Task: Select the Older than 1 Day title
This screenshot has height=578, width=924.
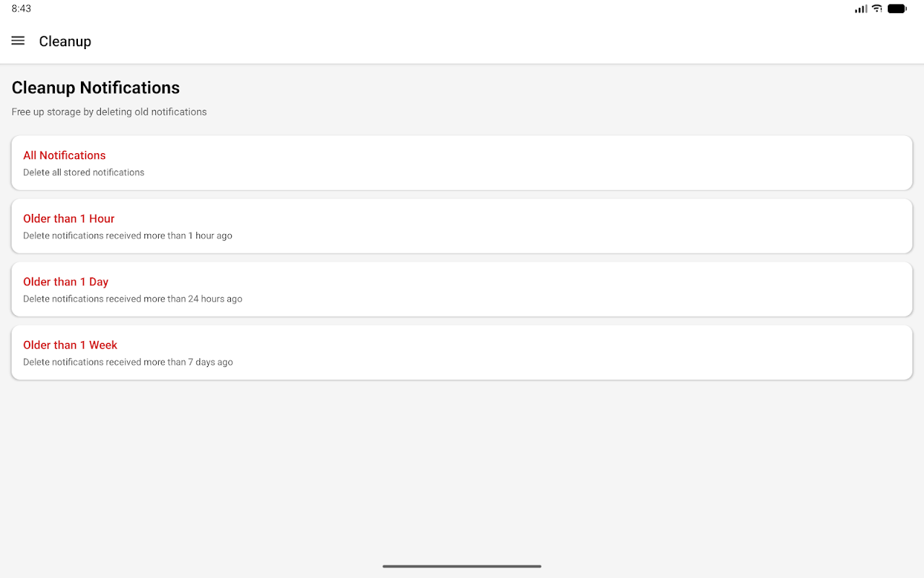Action: click(66, 282)
